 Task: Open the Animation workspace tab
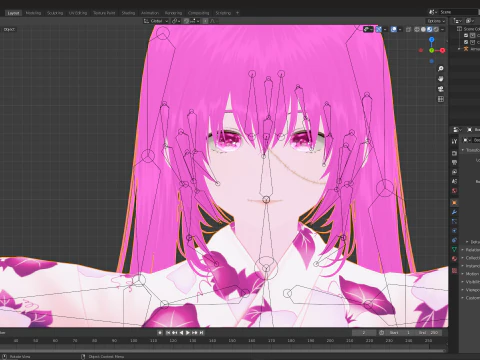(x=150, y=13)
